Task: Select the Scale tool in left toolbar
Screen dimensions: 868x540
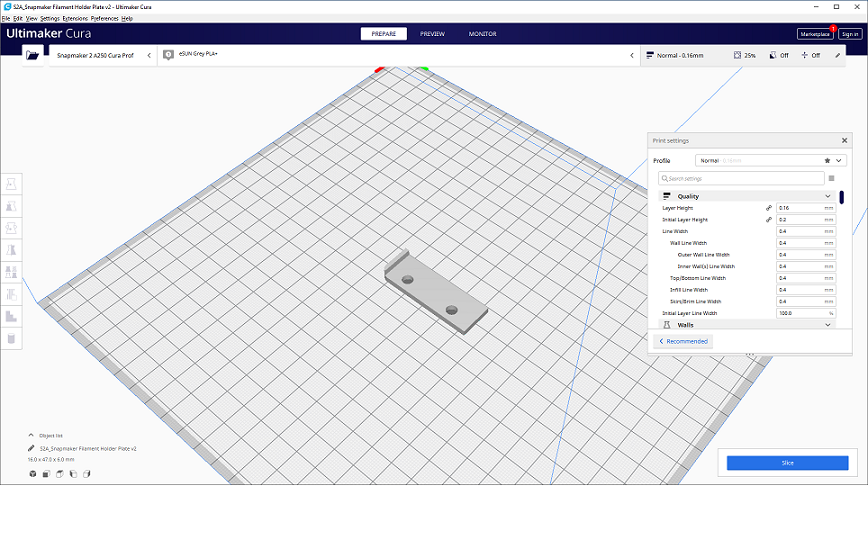Action: coord(12,206)
